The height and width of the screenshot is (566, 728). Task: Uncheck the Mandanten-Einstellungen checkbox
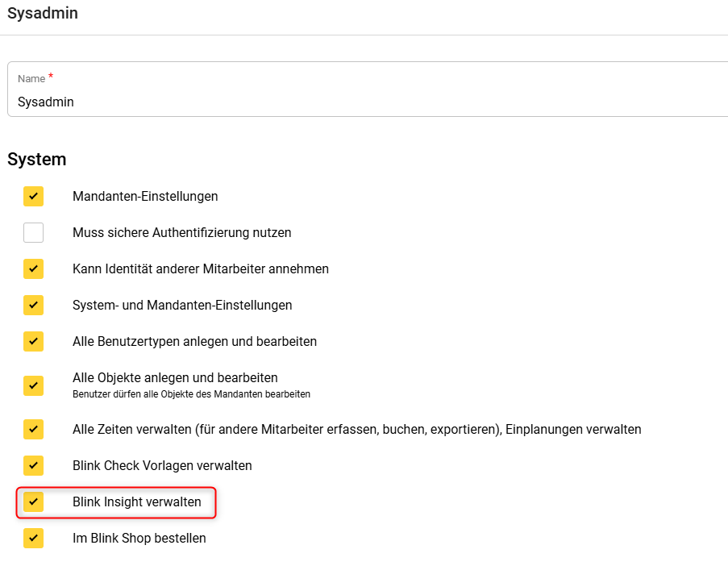click(x=33, y=196)
